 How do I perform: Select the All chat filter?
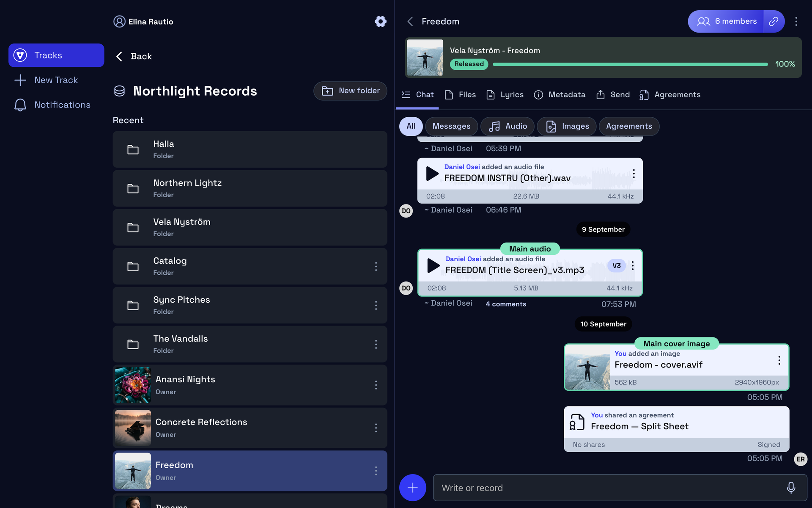click(x=411, y=127)
